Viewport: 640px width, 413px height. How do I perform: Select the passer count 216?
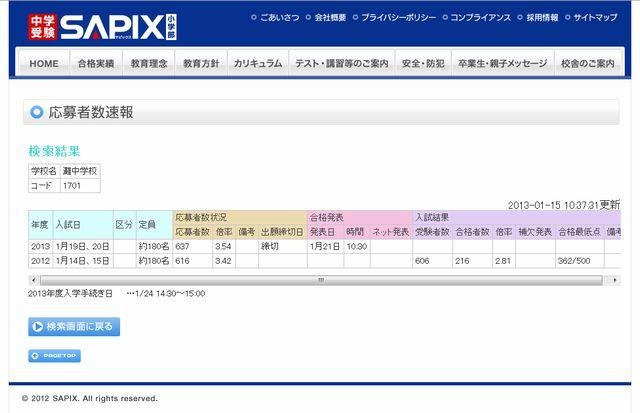pos(472,261)
